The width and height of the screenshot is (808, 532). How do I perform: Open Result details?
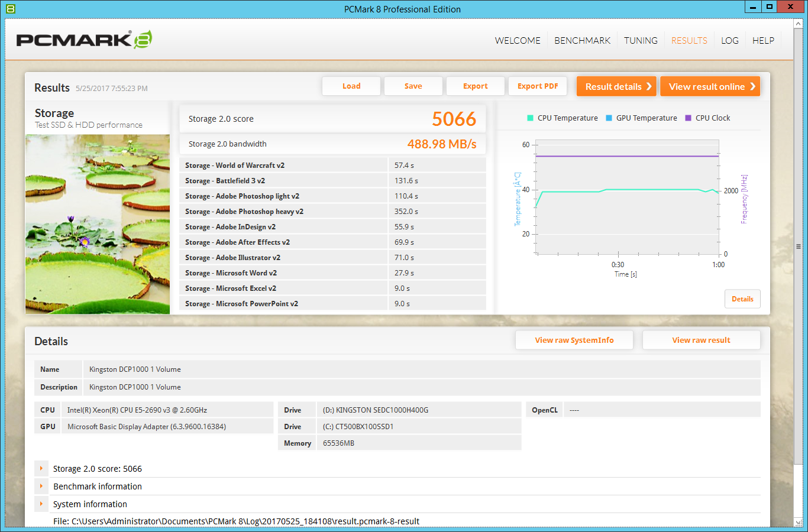point(616,86)
